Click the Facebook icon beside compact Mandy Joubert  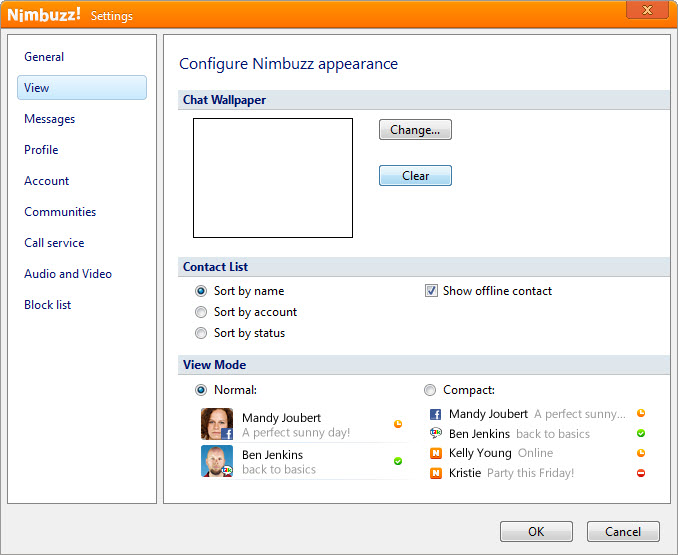435,415
